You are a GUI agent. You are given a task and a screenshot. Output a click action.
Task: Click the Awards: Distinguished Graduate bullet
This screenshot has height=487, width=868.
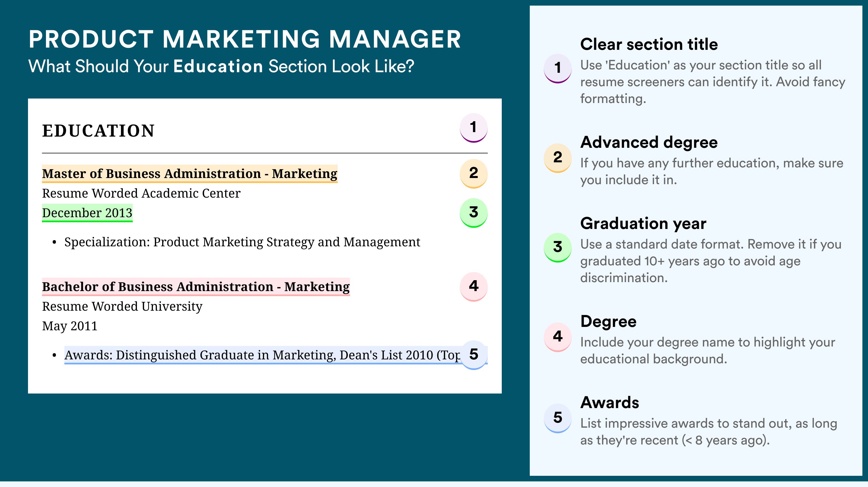coord(262,355)
